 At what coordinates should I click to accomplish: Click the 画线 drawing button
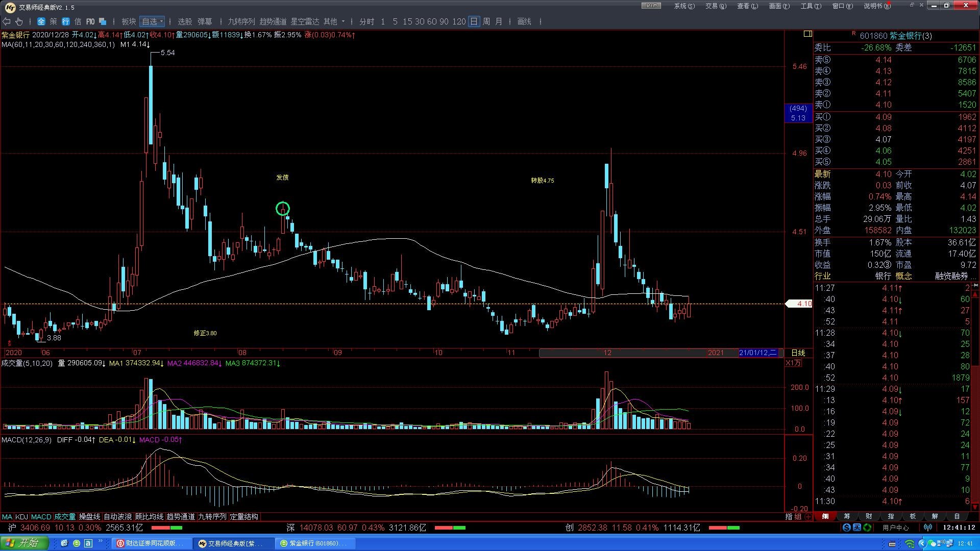click(x=524, y=21)
